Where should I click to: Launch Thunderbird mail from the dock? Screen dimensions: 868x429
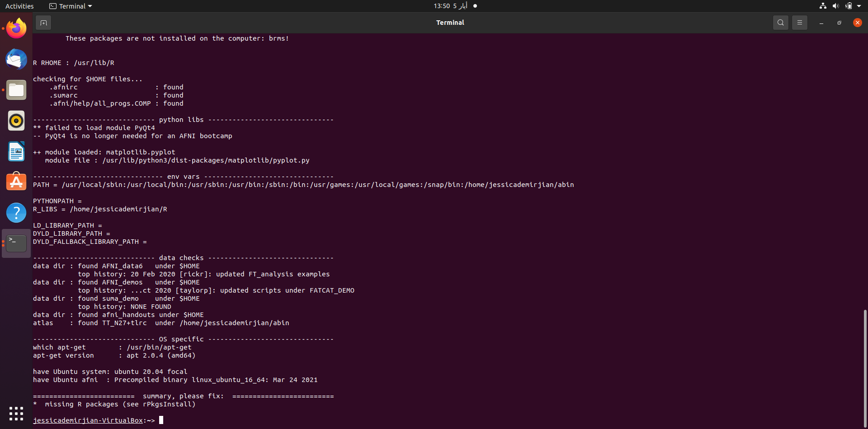16,59
